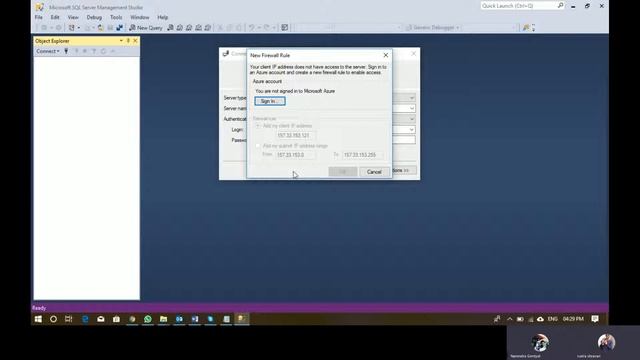
Task: Click the ENG language indicator in tray
Action: [553, 319]
